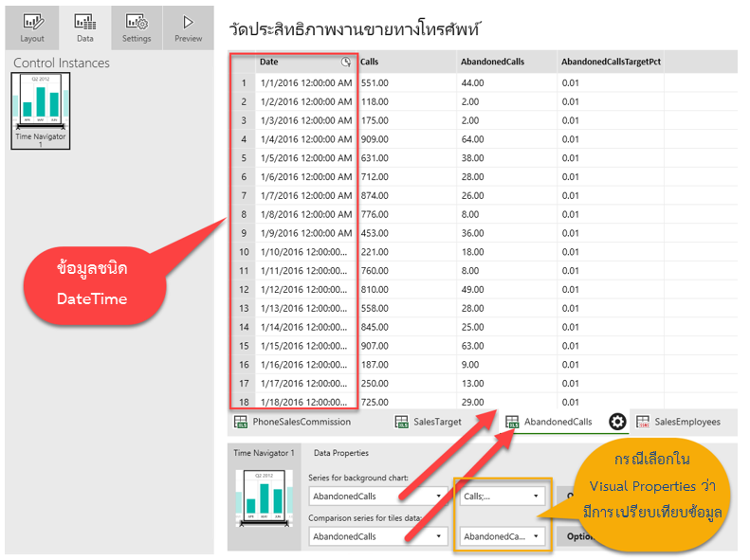The width and height of the screenshot is (750, 560).
Task: Switch to the Data view
Action: click(x=84, y=27)
